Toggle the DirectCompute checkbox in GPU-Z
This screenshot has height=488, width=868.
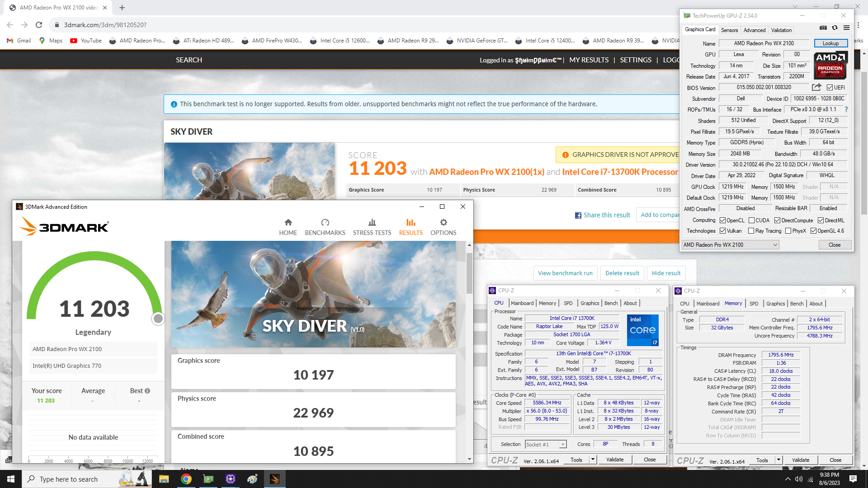coord(777,221)
